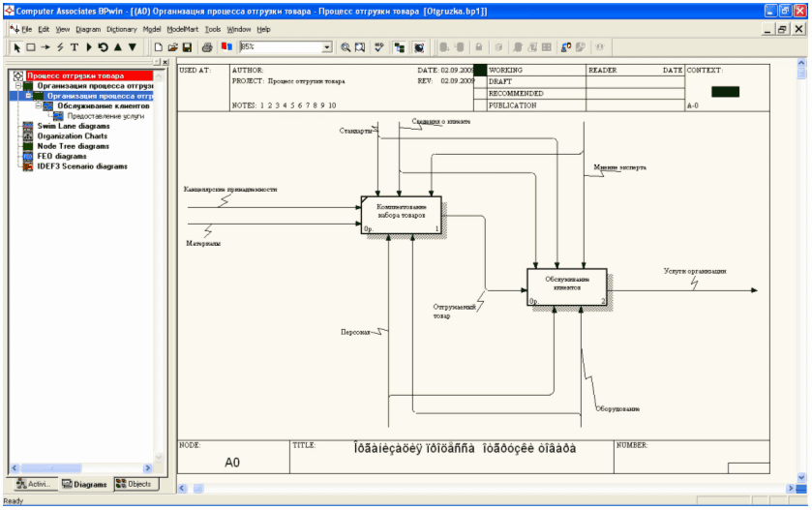The width and height of the screenshot is (812, 510).
Task: Collapse the top-level 'Организация процесса' node
Action: point(17,85)
